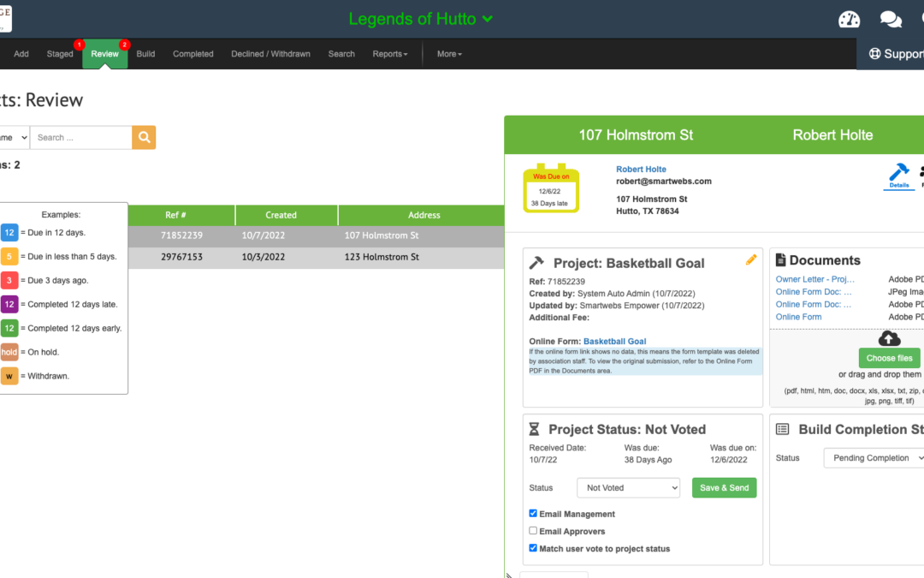Expand the Pending Completion dropdown
This screenshot has height=578, width=924.
pos(874,458)
